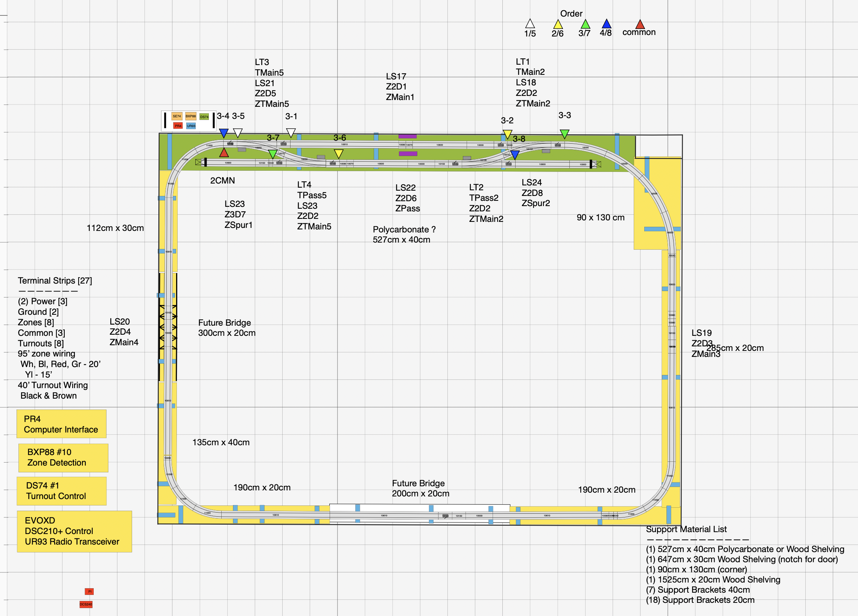
Task: Select the blue triangle marker under 3-4
Action: tap(224, 133)
